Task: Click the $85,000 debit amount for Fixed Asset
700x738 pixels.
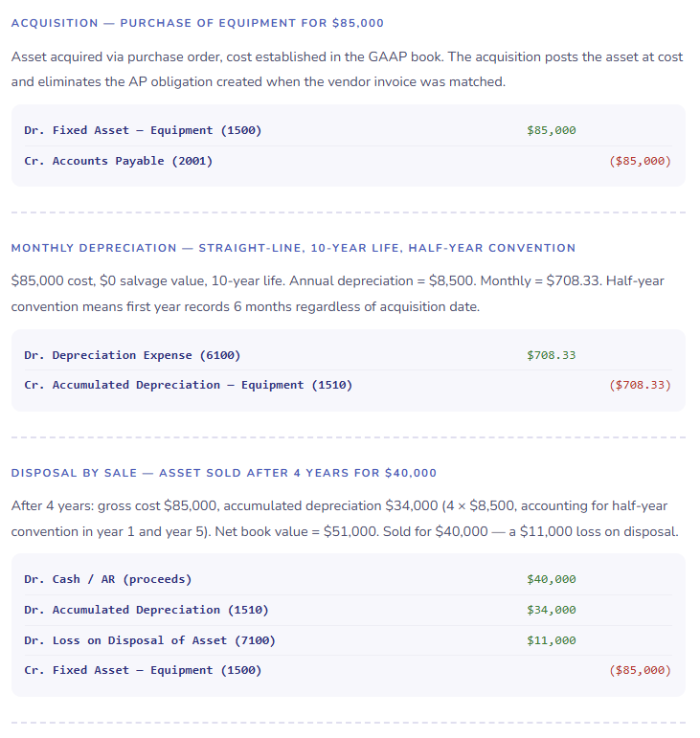Action: click(x=552, y=130)
